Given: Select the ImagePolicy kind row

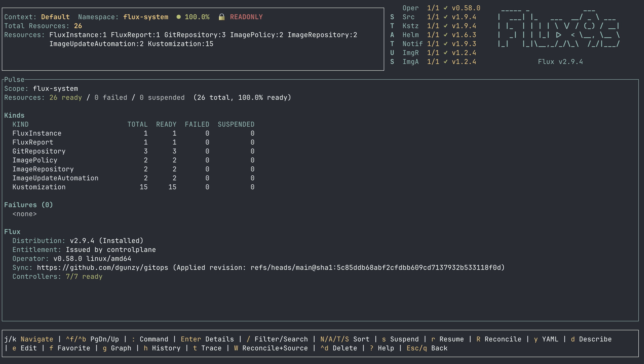Looking at the screenshot, I should tap(133, 160).
